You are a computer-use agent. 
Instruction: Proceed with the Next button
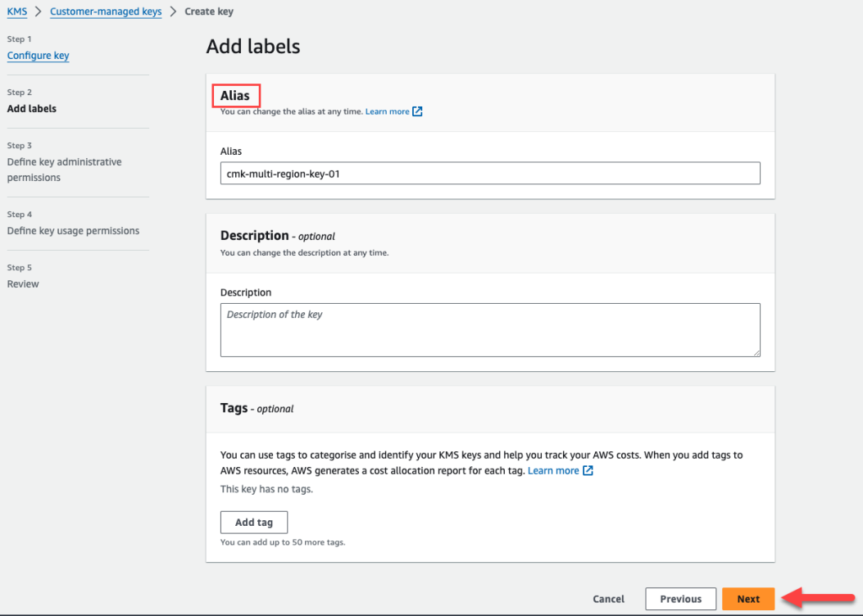(x=748, y=599)
